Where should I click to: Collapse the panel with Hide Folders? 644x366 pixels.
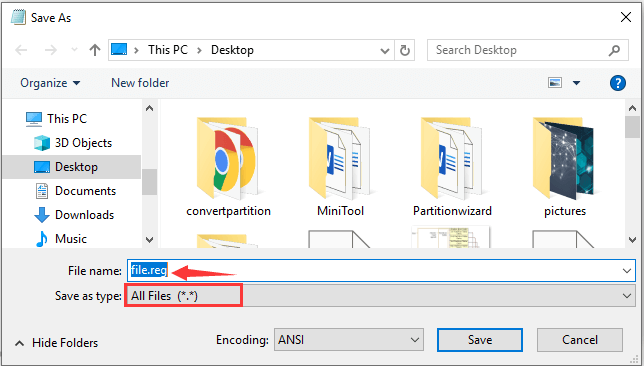57,343
